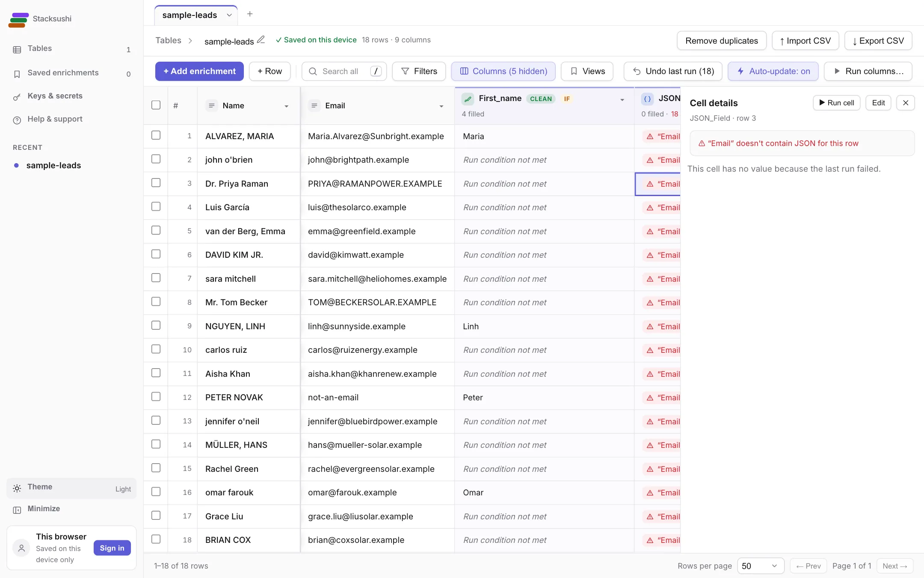Viewport: 924px width, 578px height.
Task: Click the Add enrichment button
Action: (199, 71)
